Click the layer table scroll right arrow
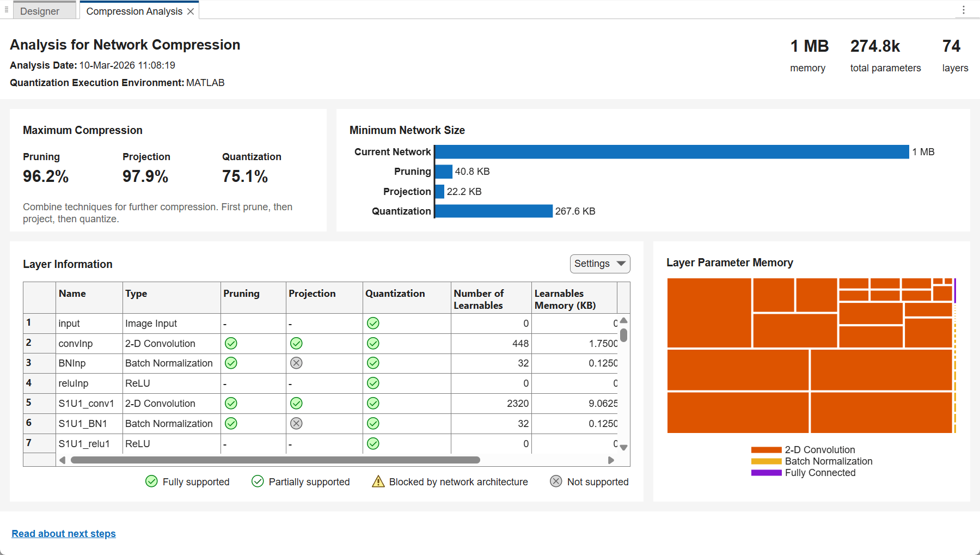The width and height of the screenshot is (980, 555). point(611,460)
